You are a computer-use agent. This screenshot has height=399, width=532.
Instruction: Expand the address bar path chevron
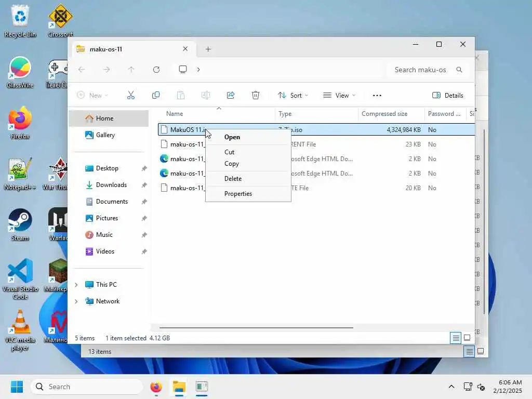(x=198, y=70)
